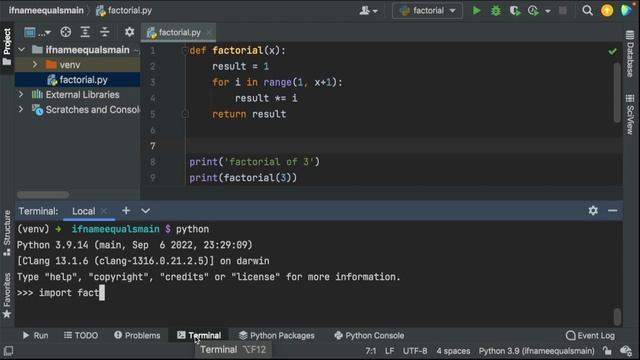
Task: Run the factorial configuration with green play button
Action: (476, 11)
